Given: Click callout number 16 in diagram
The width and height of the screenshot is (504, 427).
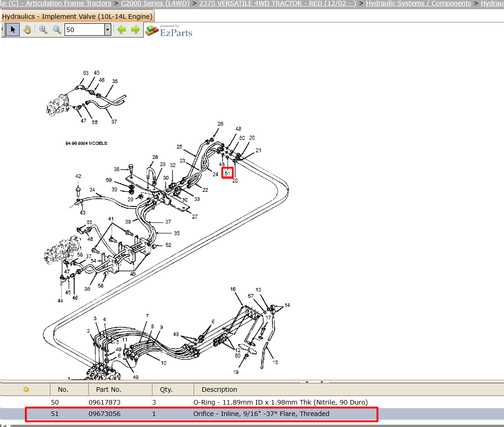Looking at the screenshot, I should (233, 289).
